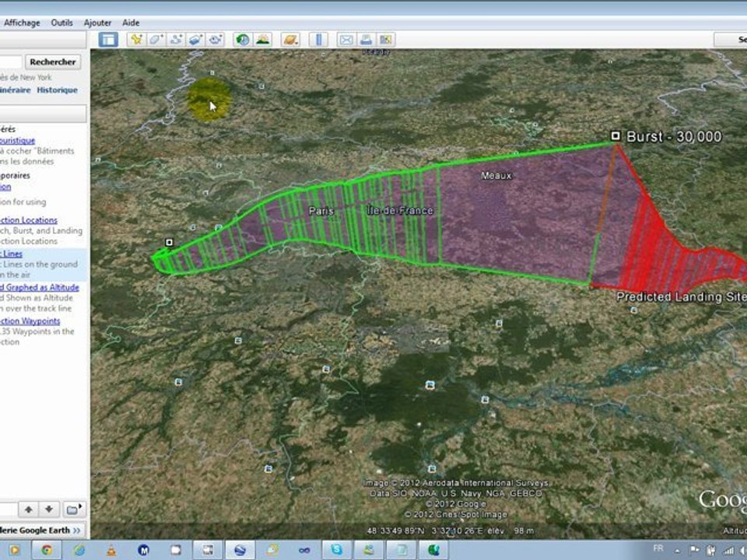Open the Ajouter menu

pos(97,23)
